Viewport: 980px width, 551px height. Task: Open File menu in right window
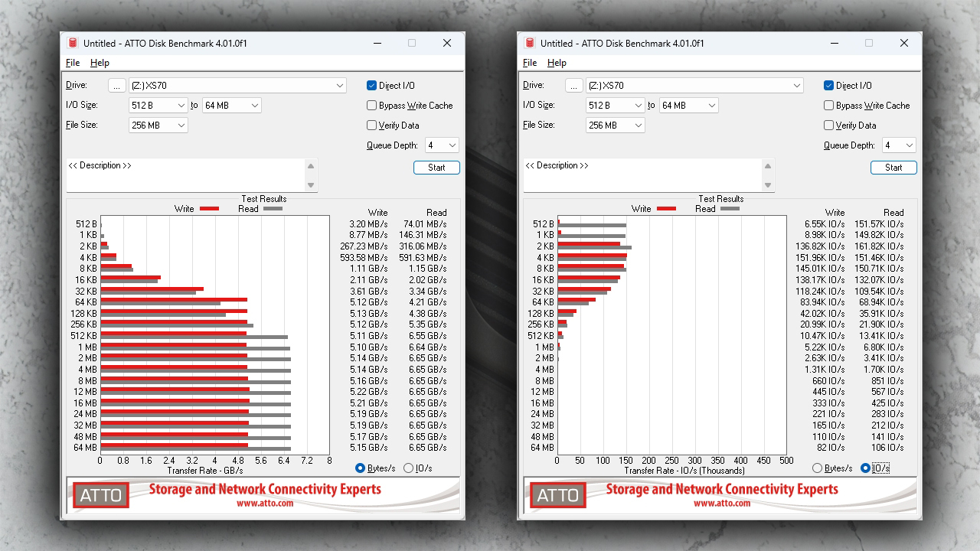click(x=530, y=63)
